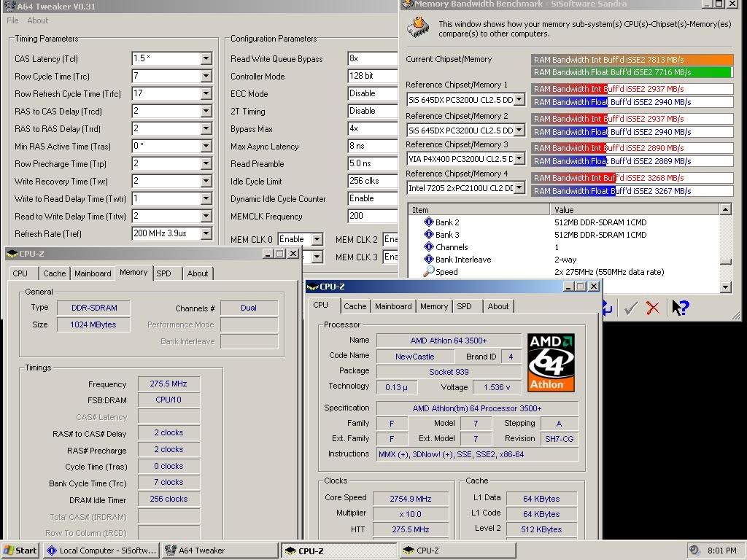
Task: Click the Channels item icon
Action: tap(428, 246)
